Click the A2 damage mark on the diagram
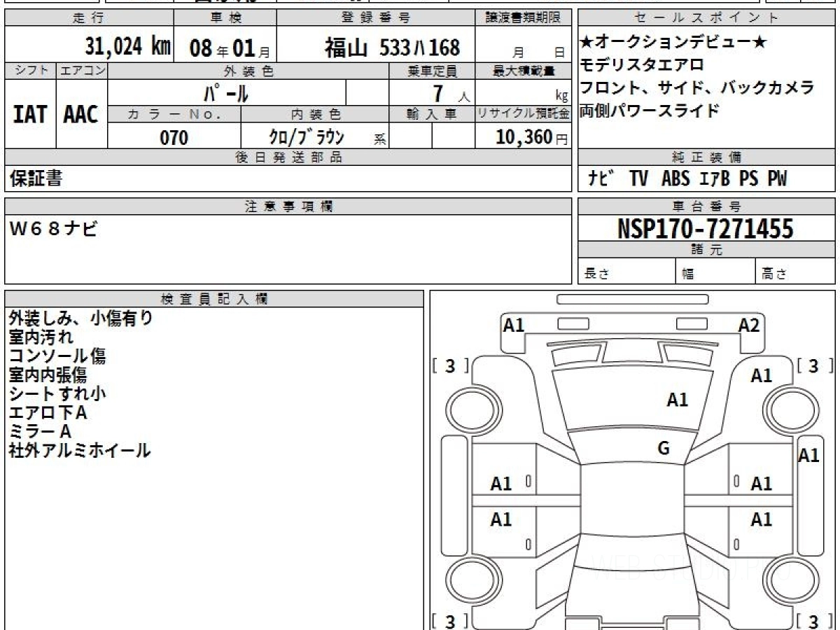The width and height of the screenshot is (840, 630). [749, 325]
